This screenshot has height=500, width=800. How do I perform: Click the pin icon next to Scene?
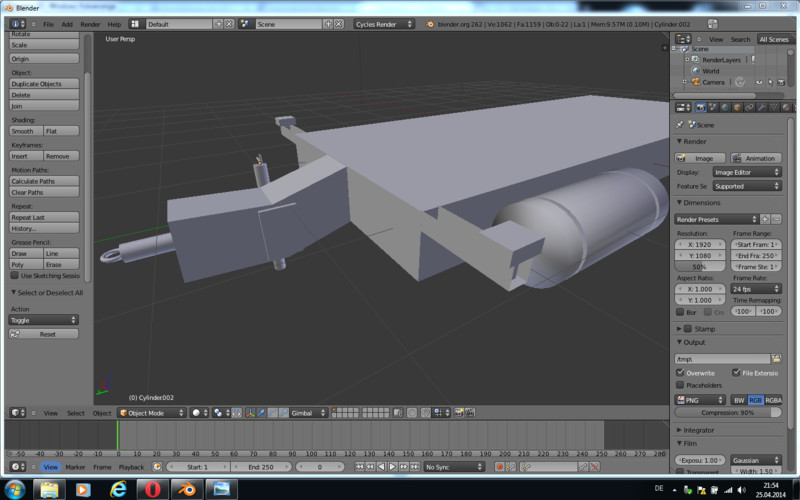point(680,124)
